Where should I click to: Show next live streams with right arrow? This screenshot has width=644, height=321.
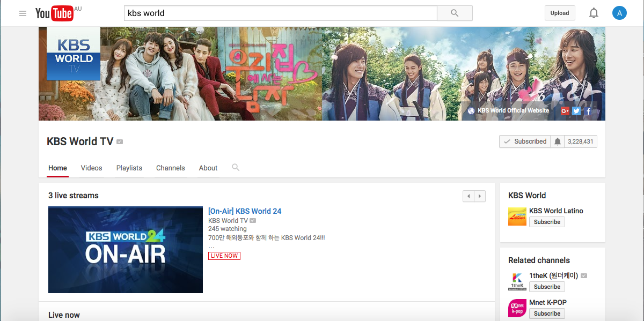pyautogui.click(x=480, y=196)
